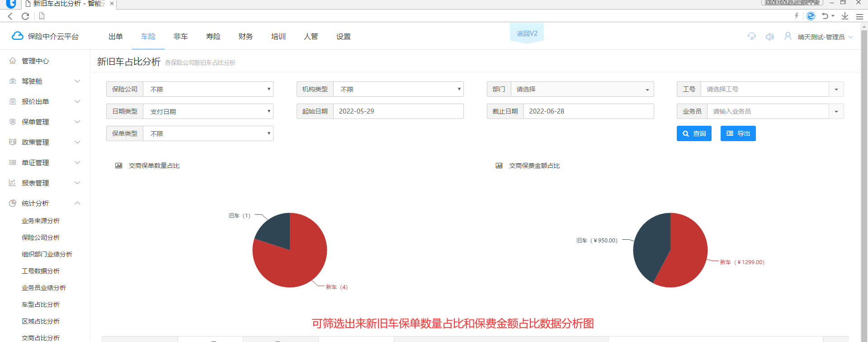The image size is (868, 342).
Task: Open 保险公司分析 in sidebar
Action: point(41,237)
